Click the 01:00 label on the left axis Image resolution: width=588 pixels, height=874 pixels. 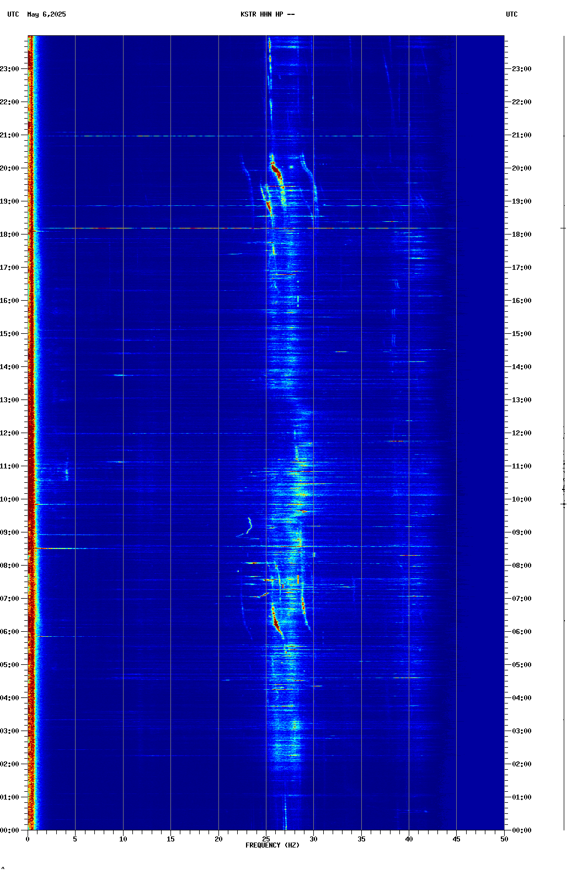(x=9, y=797)
